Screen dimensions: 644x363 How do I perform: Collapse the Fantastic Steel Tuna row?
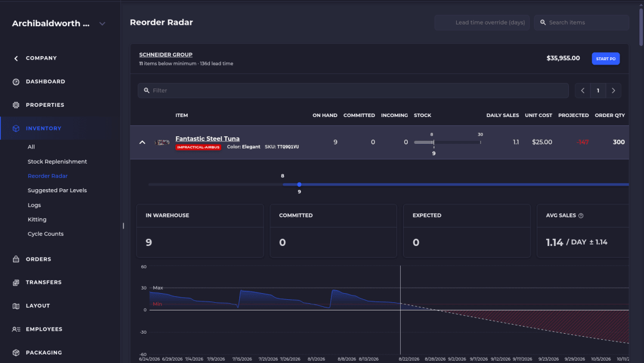click(142, 142)
